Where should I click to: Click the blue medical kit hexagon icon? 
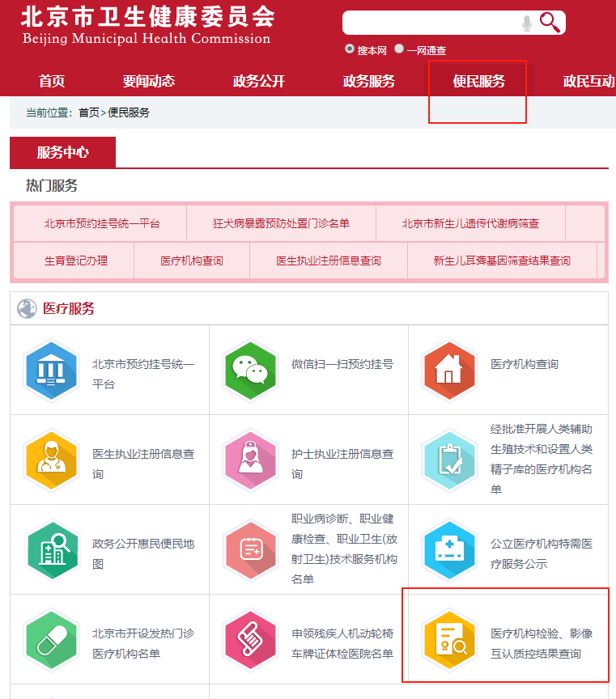pyautogui.click(x=449, y=550)
